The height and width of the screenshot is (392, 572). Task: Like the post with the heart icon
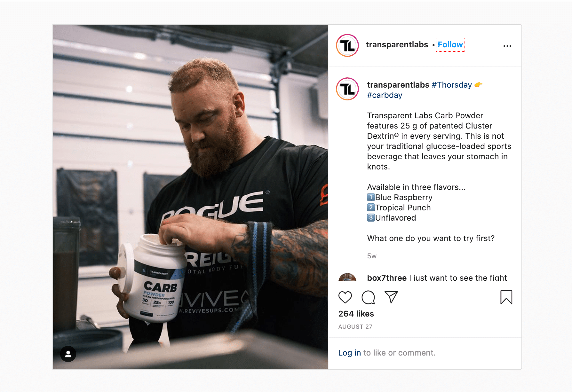pos(345,297)
